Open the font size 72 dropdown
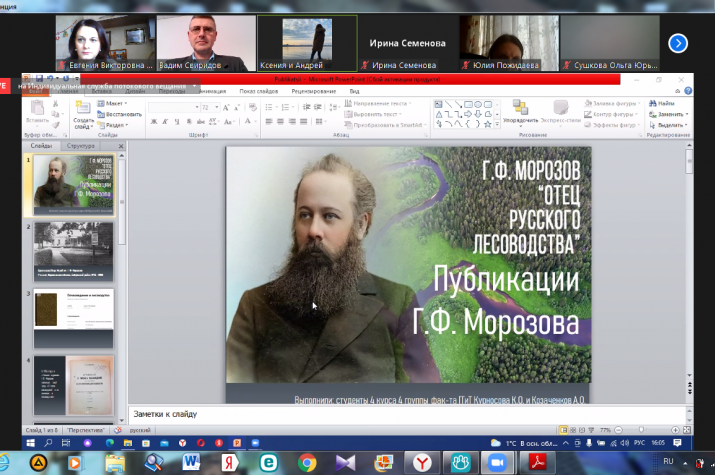715x475 pixels. (217, 108)
